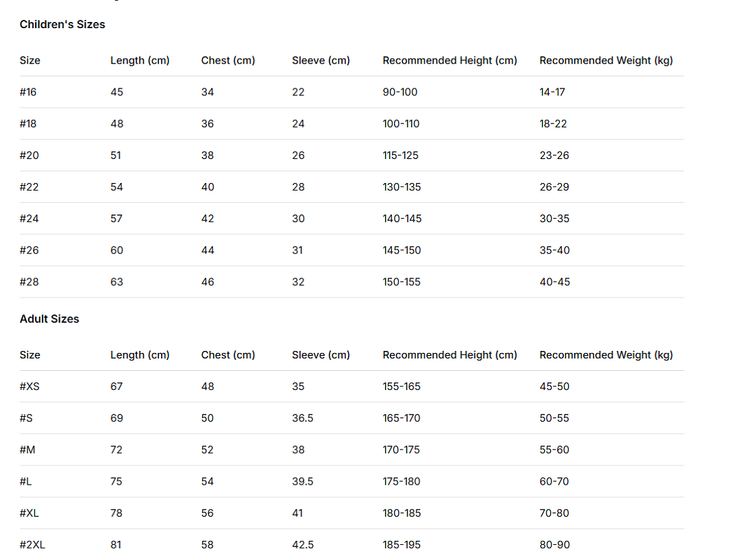The width and height of the screenshot is (740, 560).
Task: Click the #XS adult size label
Action: [x=29, y=386]
